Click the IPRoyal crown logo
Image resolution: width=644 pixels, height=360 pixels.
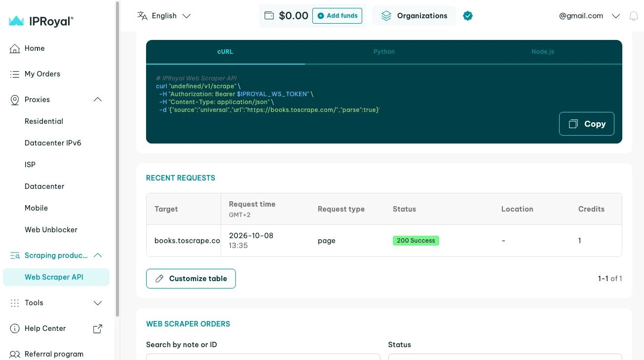coord(16,21)
